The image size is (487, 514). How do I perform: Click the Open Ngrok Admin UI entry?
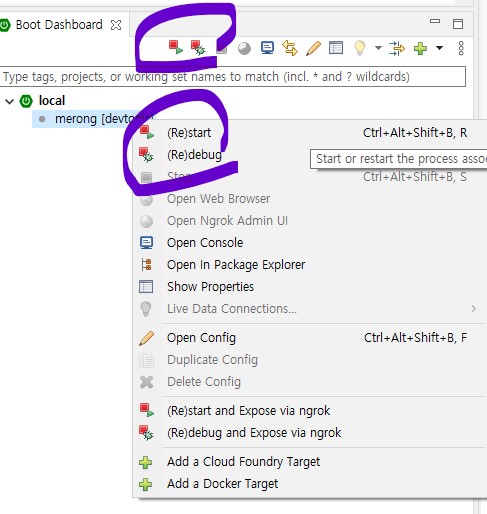pos(310,221)
